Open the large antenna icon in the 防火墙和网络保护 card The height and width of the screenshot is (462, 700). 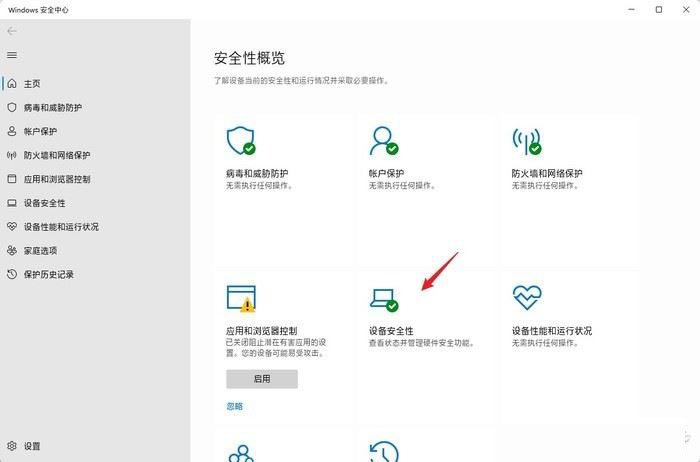[x=527, y=142]
